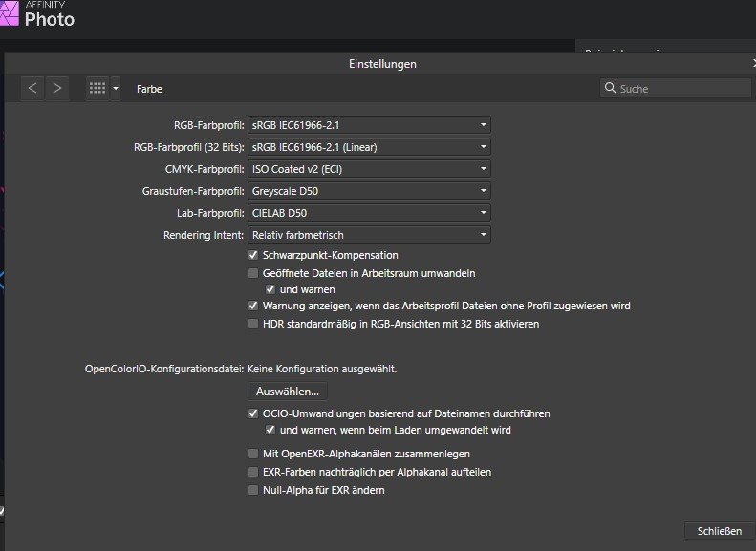Open the RGB-Farbprofil (32 Bits) dropdown
The width and height of the screenshot is (756, 551).
[369, 146]
